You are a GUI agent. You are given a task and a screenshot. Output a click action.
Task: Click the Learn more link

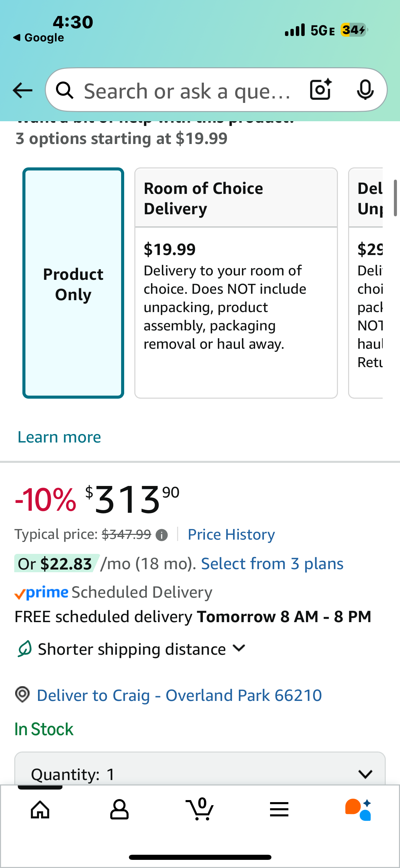pos(59,437)
